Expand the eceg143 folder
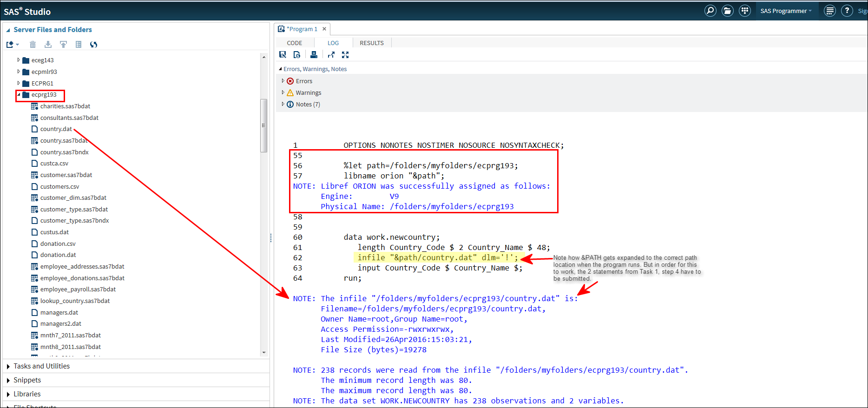Image resolution: width=868 pixels, height=408 pixels. pyautogui.click(x=19, y=60)
